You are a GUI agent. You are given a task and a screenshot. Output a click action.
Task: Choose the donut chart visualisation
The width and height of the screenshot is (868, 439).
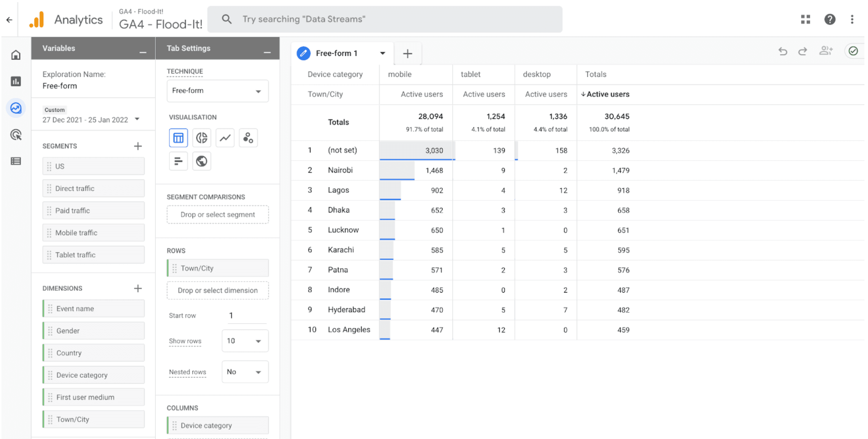point(201,138)
